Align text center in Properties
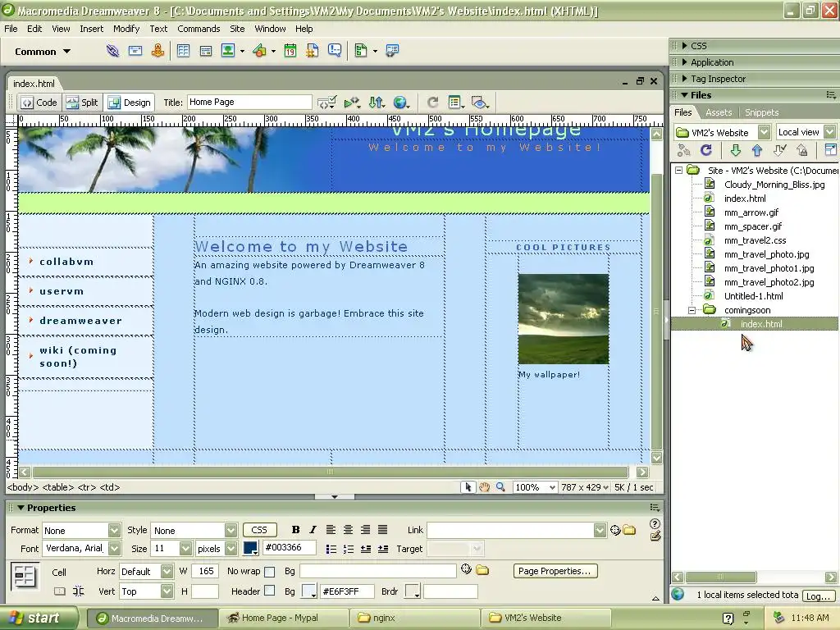This screenshot has width=840, height=630. pyautogui.click(x=348, y=530)
